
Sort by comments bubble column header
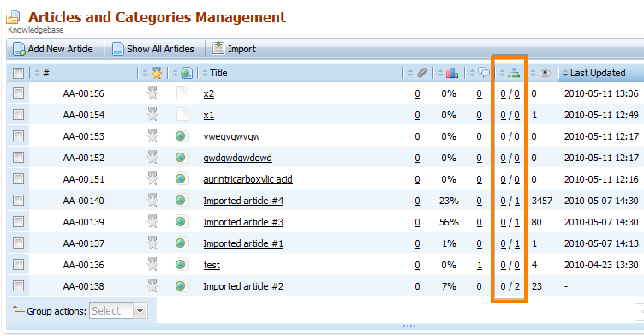tap(484, 73)
